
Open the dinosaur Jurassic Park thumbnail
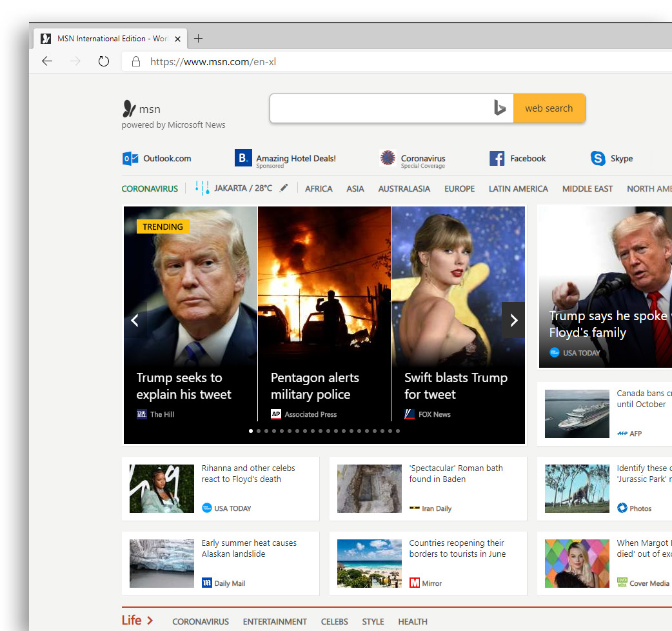[x=577, y=488]
